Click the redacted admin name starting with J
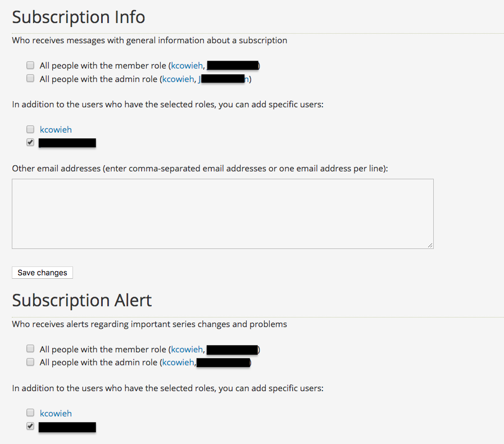 [224, 79]
